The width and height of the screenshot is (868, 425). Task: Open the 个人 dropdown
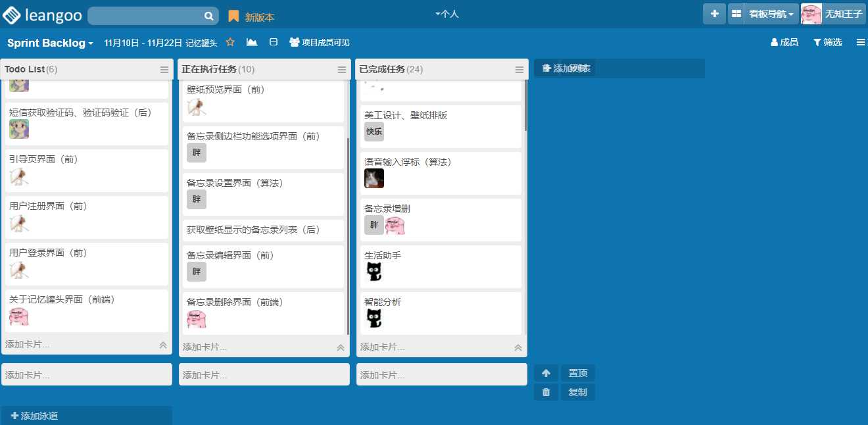point(447,14)
